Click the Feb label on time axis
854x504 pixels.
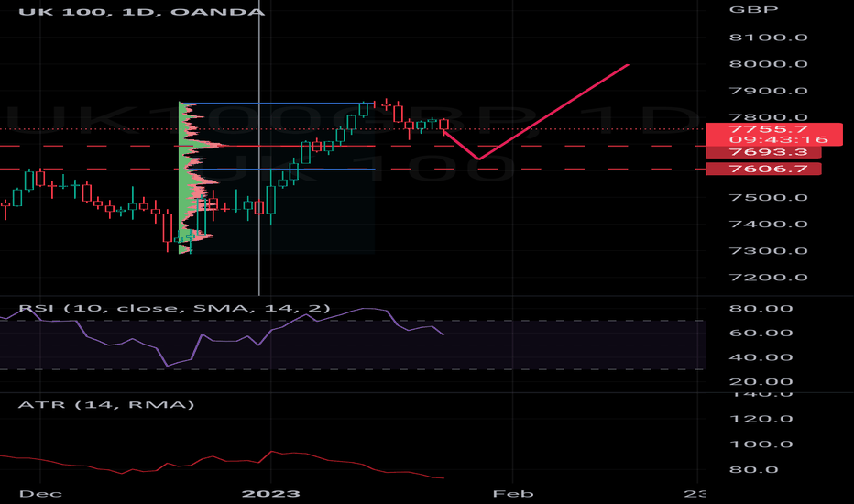pos(512,494)
